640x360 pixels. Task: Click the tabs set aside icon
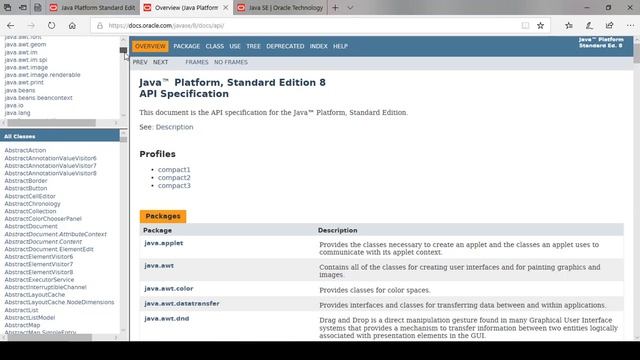point(7,8)
